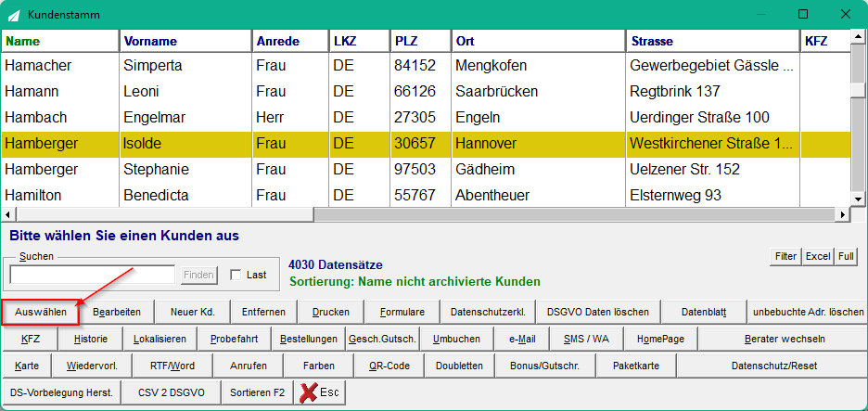Click the SMS / WA button
This screenshot has width=868, height=411.
[x=587, y=339]
